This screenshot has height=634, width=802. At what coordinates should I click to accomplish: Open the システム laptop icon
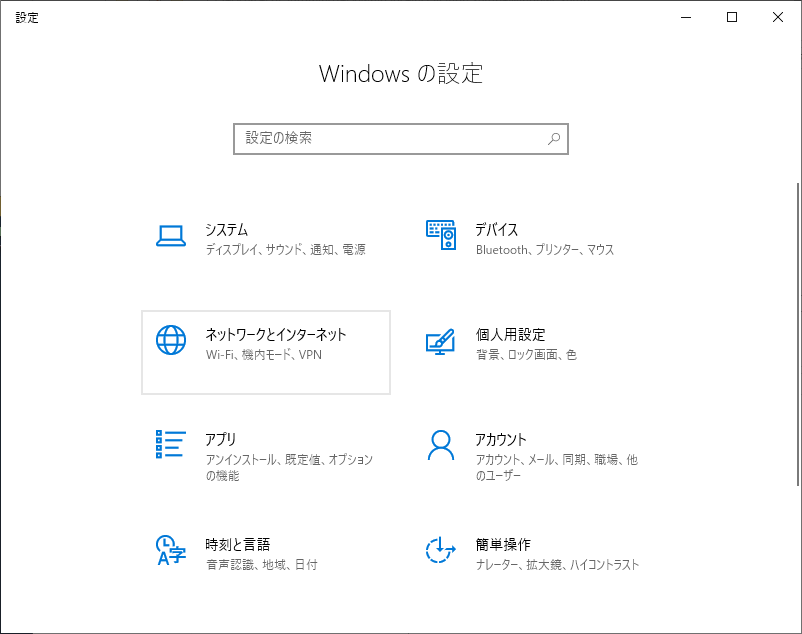(171, 236)
